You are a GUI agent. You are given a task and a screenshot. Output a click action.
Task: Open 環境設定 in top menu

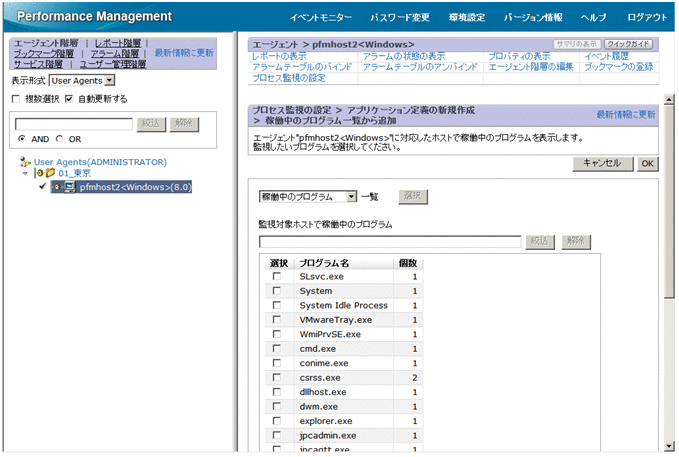[467, 17]
